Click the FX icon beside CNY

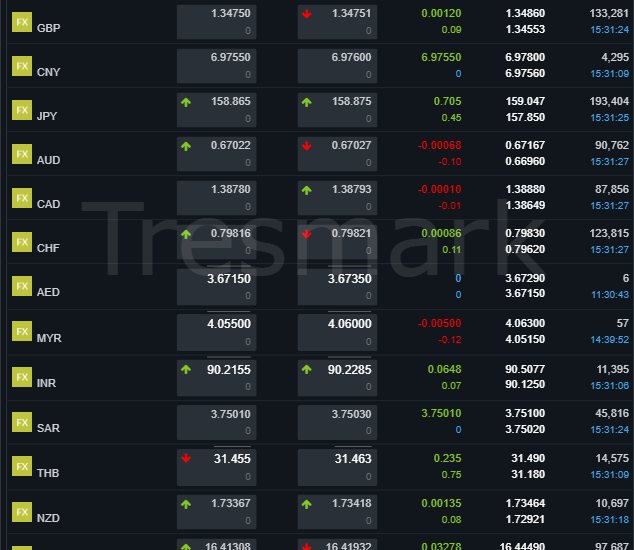click(21, 66)
